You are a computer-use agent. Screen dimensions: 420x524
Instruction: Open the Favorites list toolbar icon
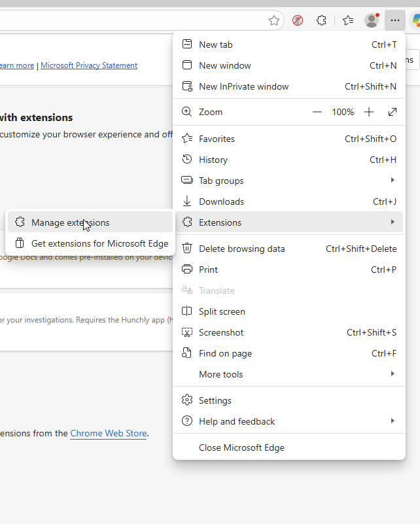pyautogui.click(x=348, y=20)
